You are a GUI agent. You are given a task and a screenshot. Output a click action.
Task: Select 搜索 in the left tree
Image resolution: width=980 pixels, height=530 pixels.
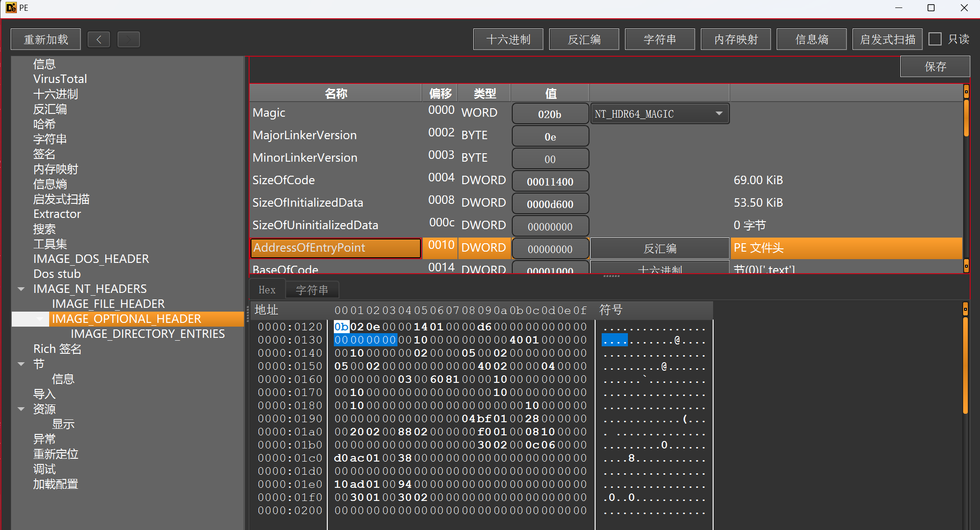point(44,229)
